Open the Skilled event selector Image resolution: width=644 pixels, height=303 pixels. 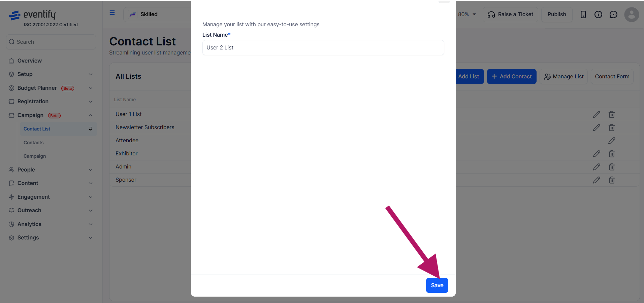(x=157, y=14)
